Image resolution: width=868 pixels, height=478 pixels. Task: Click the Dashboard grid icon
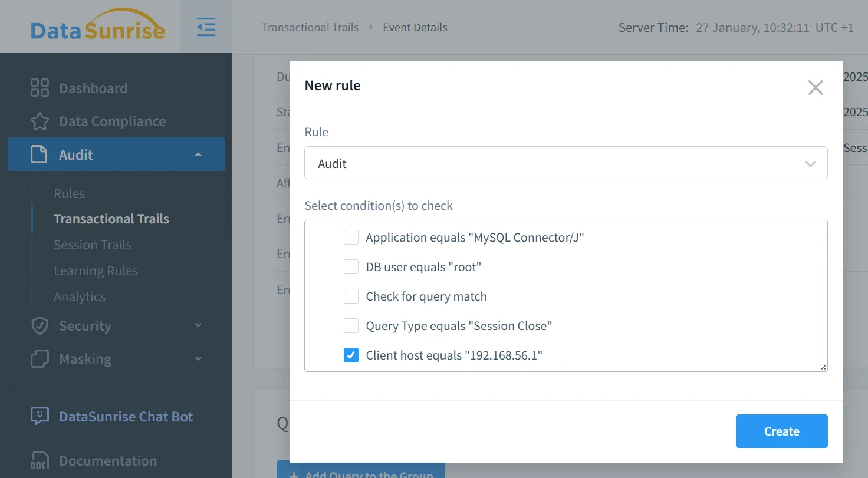tap(40, 88)
